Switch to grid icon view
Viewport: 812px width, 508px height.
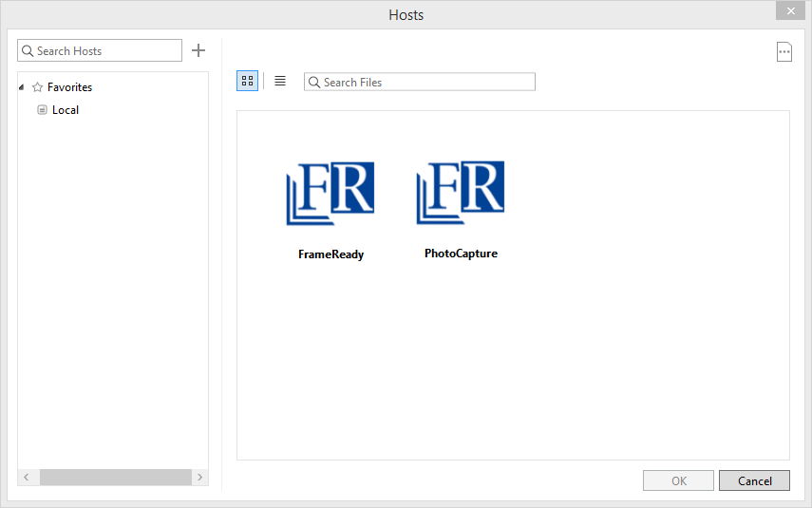click(248, 81)
